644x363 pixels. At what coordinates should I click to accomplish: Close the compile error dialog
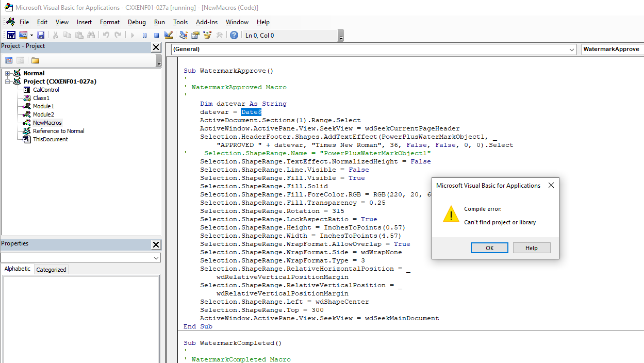click(x=551, y=185)
